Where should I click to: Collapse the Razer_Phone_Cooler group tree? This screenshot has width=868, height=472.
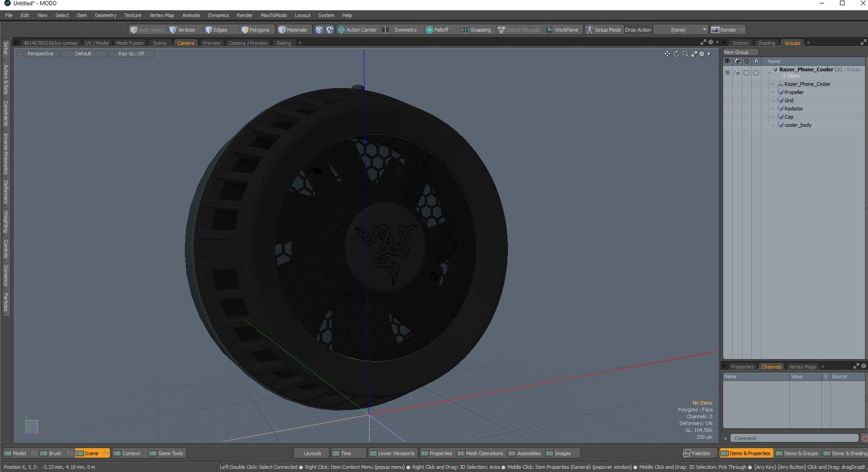[x=769, y=72]
